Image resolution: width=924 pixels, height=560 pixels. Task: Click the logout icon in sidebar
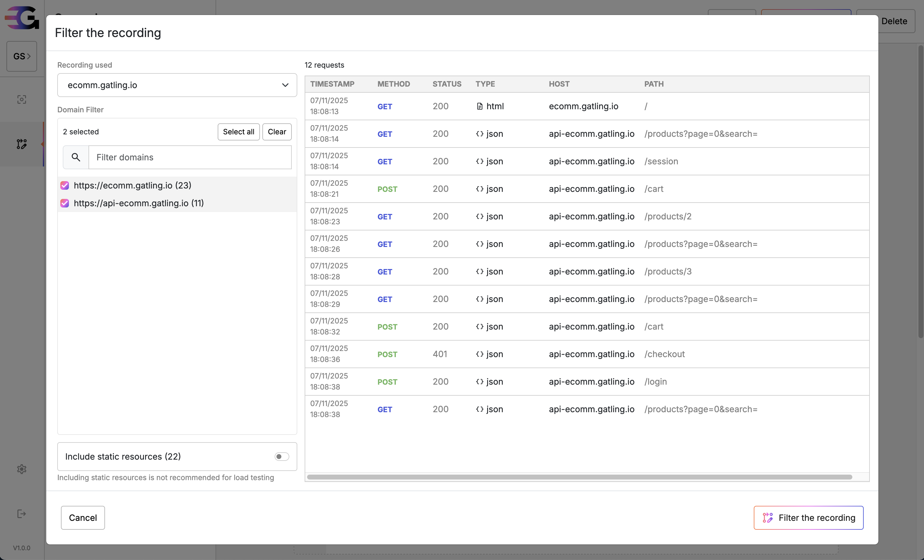coord(22,513)
